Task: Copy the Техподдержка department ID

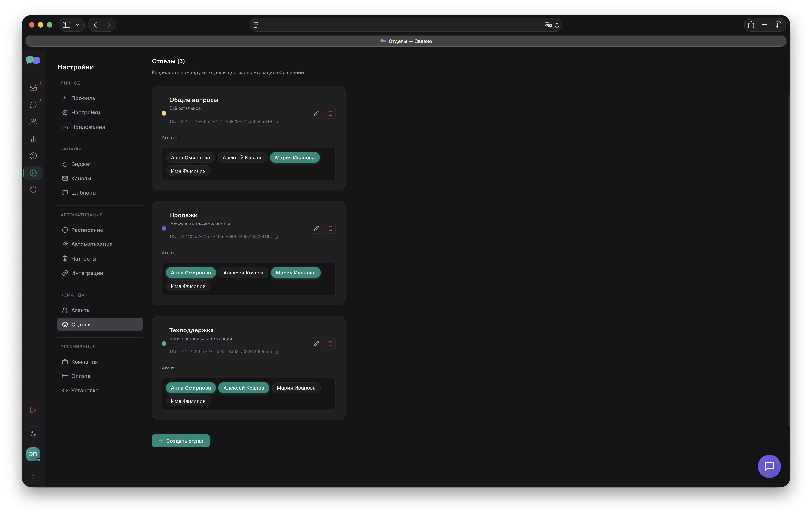Action: click(x=275, y=352)
